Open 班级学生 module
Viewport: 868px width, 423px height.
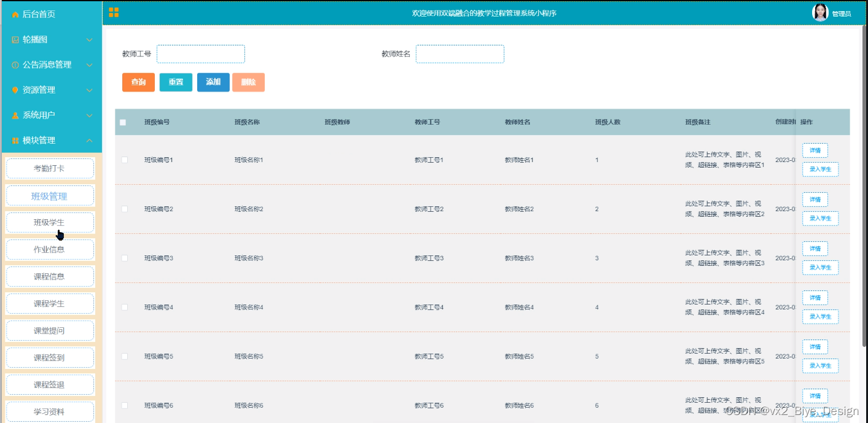tap(50, 223)
